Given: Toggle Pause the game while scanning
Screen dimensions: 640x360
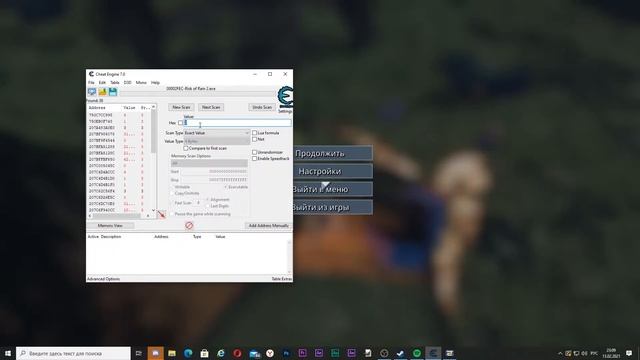Looking at the screenshot, I should [172, 214].
